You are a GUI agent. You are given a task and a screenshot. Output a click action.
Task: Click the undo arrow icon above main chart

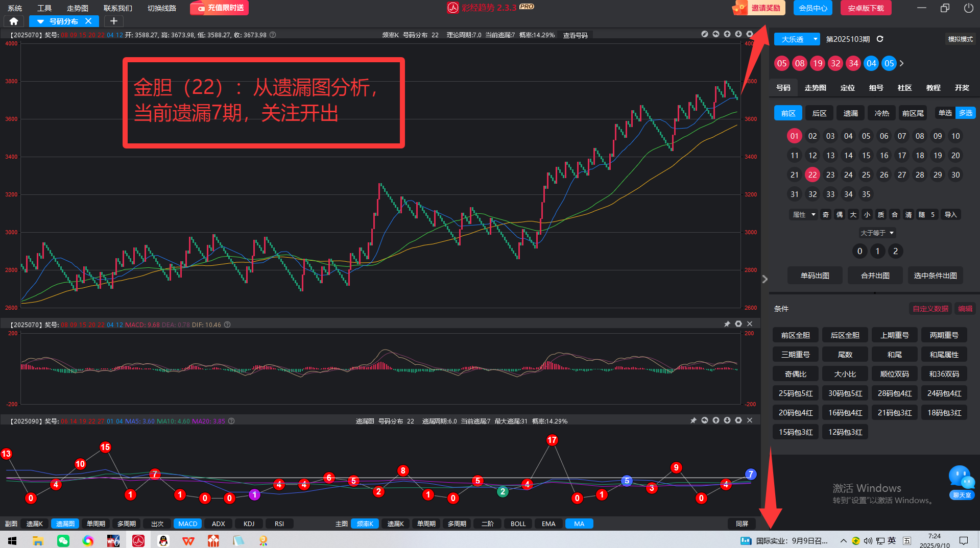pos(716,34)
